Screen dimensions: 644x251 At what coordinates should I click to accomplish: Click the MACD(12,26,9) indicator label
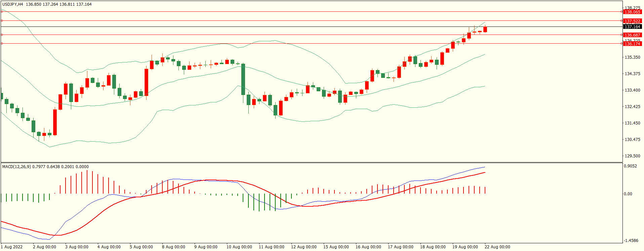pyautogui.click(x=16, y=167)
